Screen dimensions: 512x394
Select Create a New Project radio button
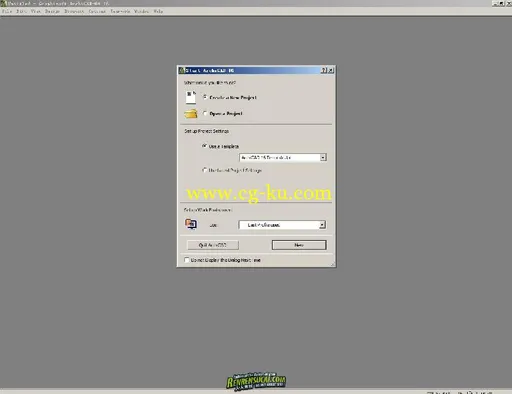coord(205,97)
